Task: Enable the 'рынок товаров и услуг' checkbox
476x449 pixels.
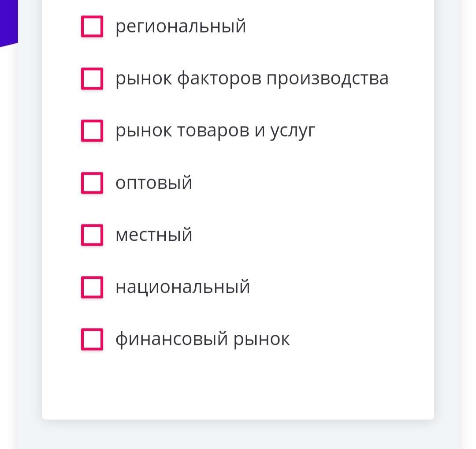Action: pyautogui.click(x=92, y=131)
